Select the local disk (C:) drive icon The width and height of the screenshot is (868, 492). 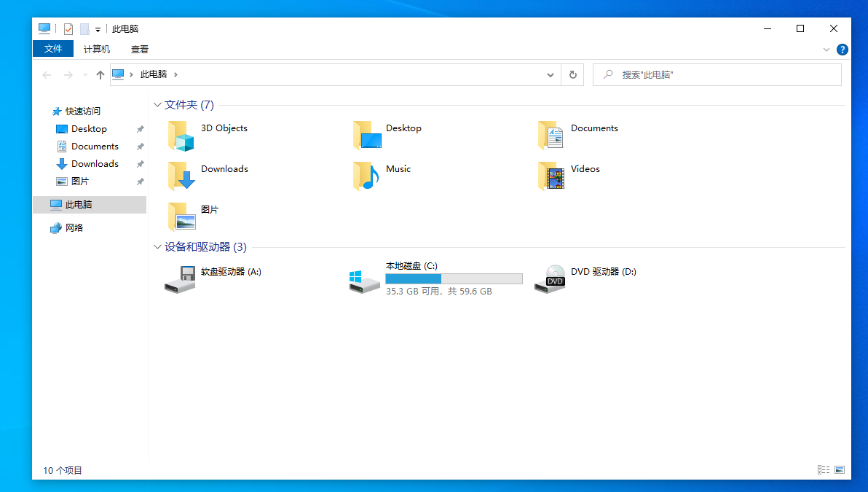pos(364,281)
